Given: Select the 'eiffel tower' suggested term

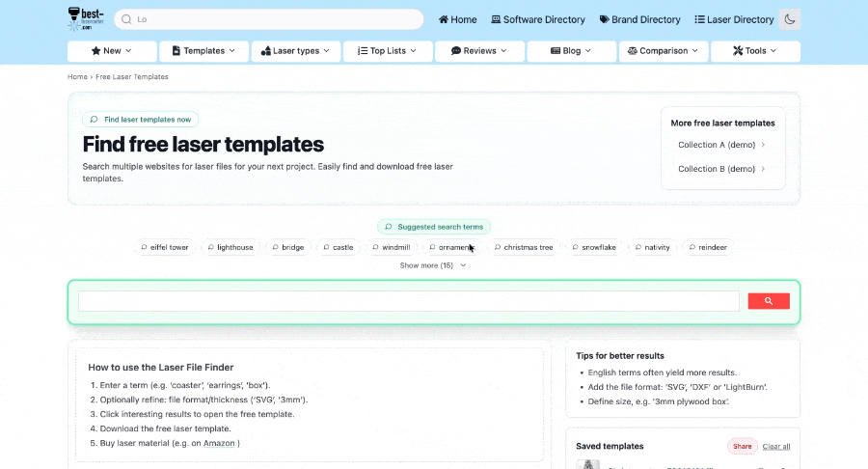Looking at the screenshot, I should [x=164, y=247].
